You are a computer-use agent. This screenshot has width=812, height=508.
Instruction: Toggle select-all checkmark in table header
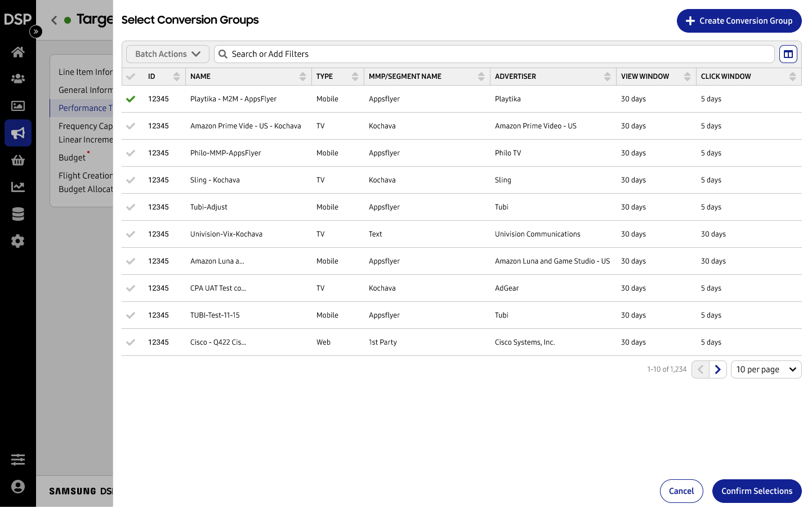click(x=131, y=77)
